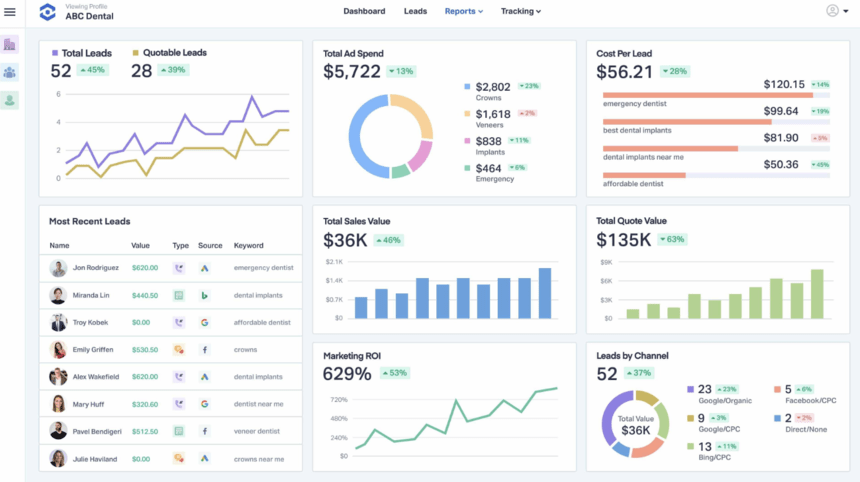Click Miranda Lin's form type icon
860x482 pixels.
[179, 296]
